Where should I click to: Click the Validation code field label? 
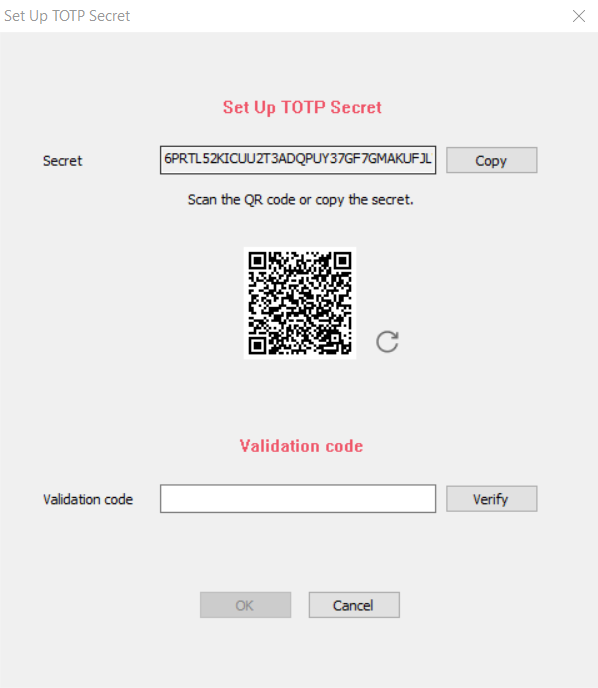[88, 499]
